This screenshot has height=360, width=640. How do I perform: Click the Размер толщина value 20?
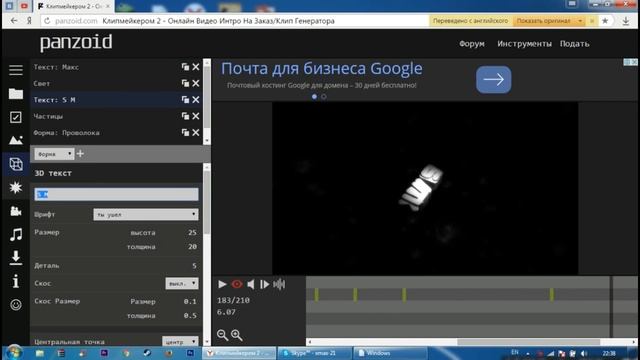click(192, 247)
